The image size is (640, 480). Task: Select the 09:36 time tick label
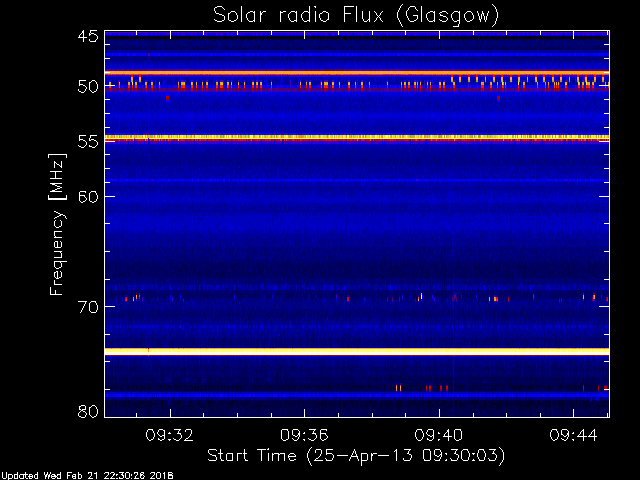tap(304, 436)
